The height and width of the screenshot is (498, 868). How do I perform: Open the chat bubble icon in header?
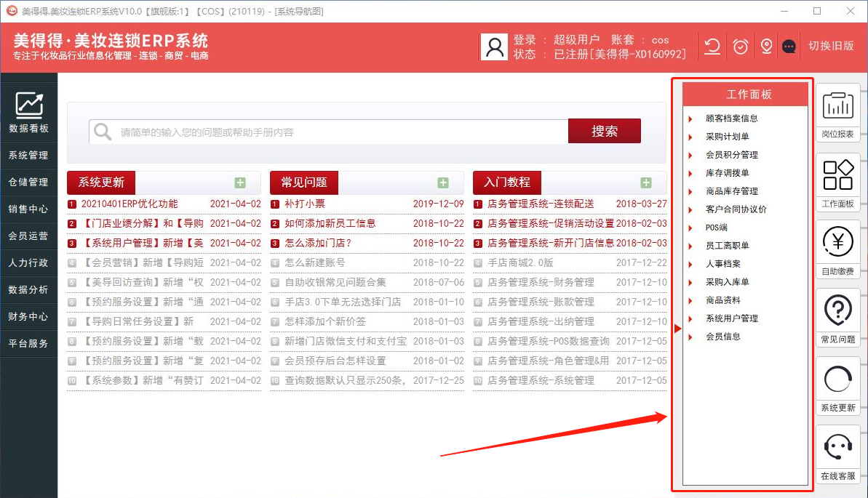(789, 47)
